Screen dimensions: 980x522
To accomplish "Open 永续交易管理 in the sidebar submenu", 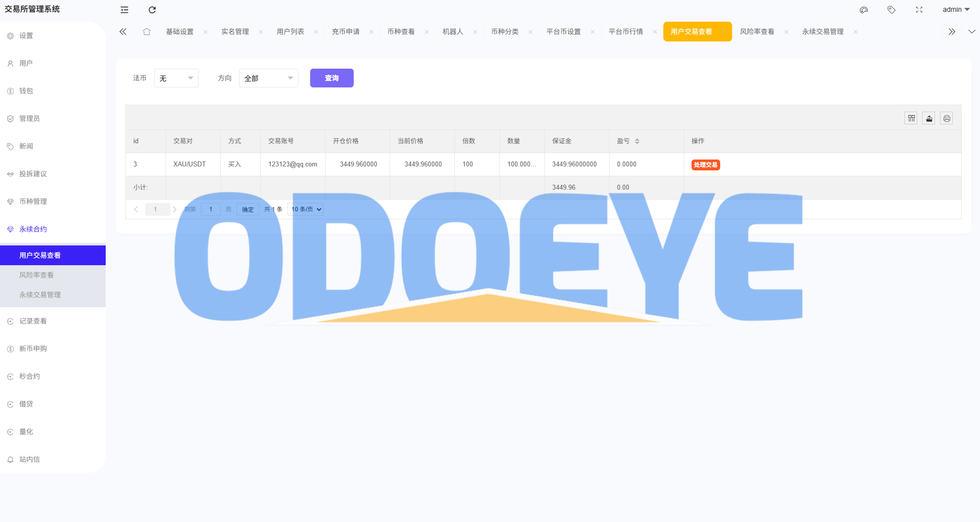I will (x=41, y=294).
